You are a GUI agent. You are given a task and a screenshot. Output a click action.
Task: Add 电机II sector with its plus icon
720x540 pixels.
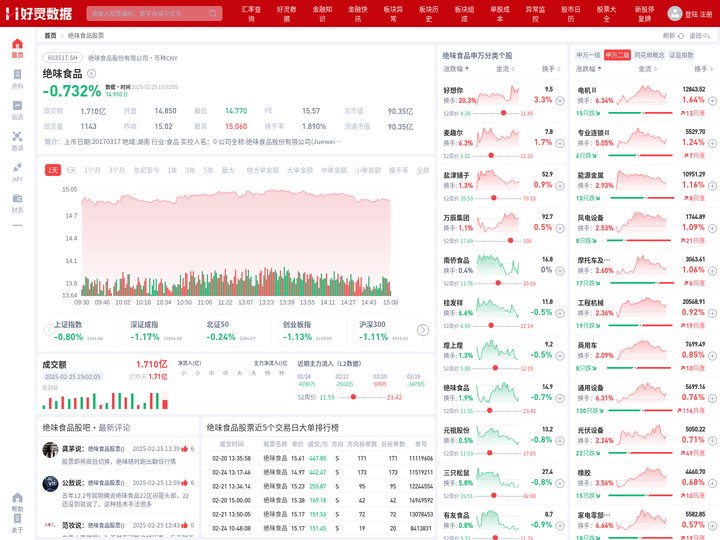pyautogui.click(x=712, y=101)
